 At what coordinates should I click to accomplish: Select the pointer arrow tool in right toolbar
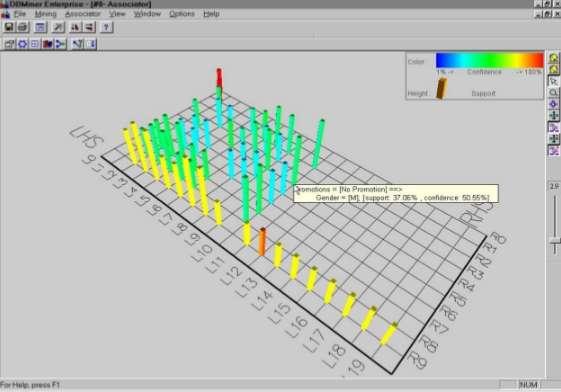(553, 81)
